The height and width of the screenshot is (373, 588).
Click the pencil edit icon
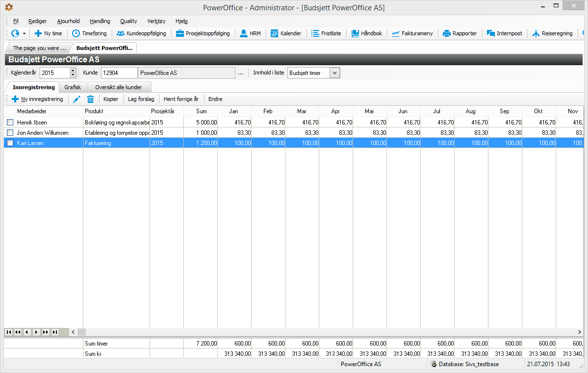pyautogui.click(x=77, y=99)
